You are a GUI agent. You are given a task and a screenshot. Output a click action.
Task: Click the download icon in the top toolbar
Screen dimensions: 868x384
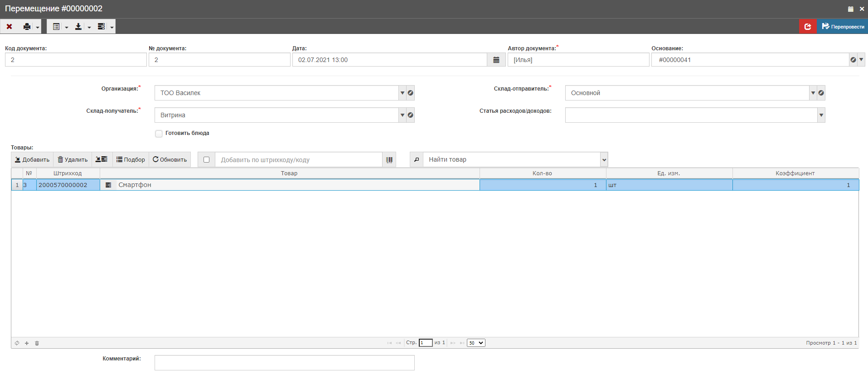pos(78,27)
